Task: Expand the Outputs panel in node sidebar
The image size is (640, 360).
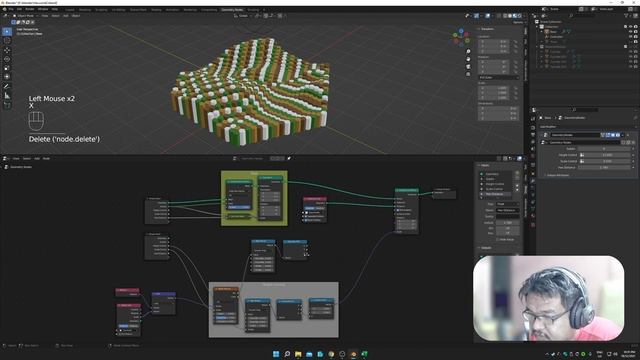Action: point(484,248)
